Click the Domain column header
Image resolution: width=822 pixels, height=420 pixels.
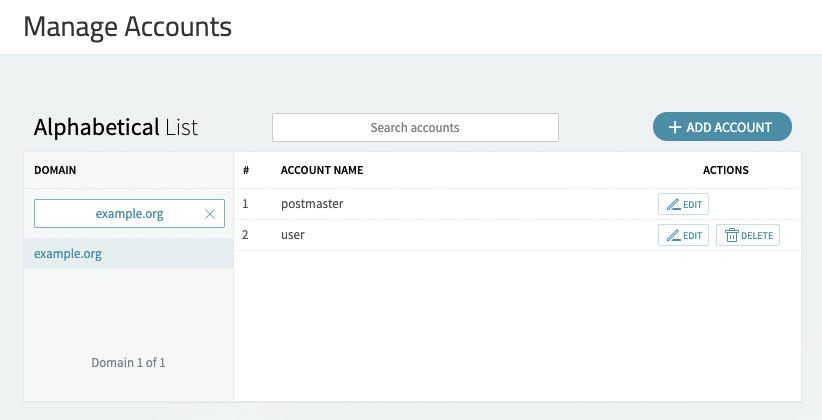coord(55,170)
